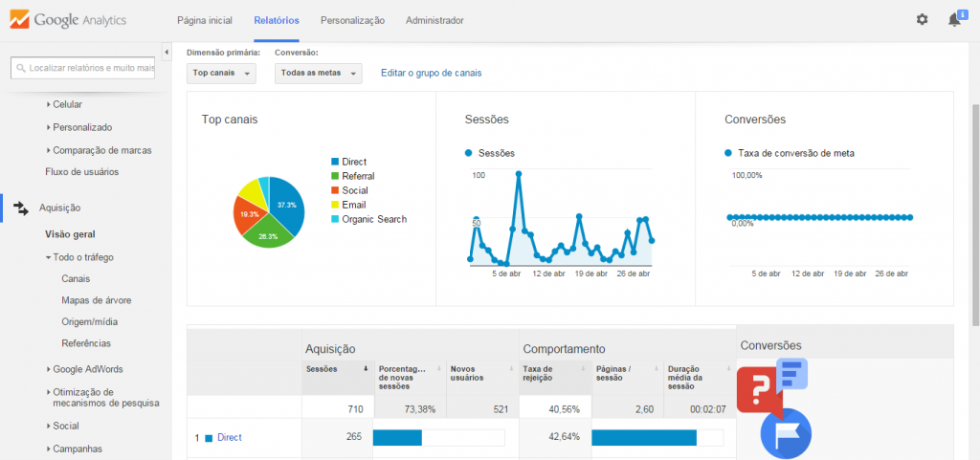The height and width of the screenshot is (460, 980).
Task: Click Taxa de conversão de meta legend
Action: pyautogui.click(x=790, y=153)
